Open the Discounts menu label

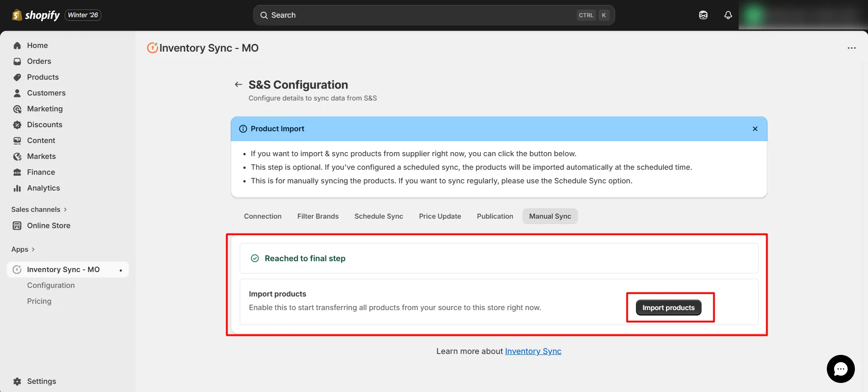tap(45, 124)
